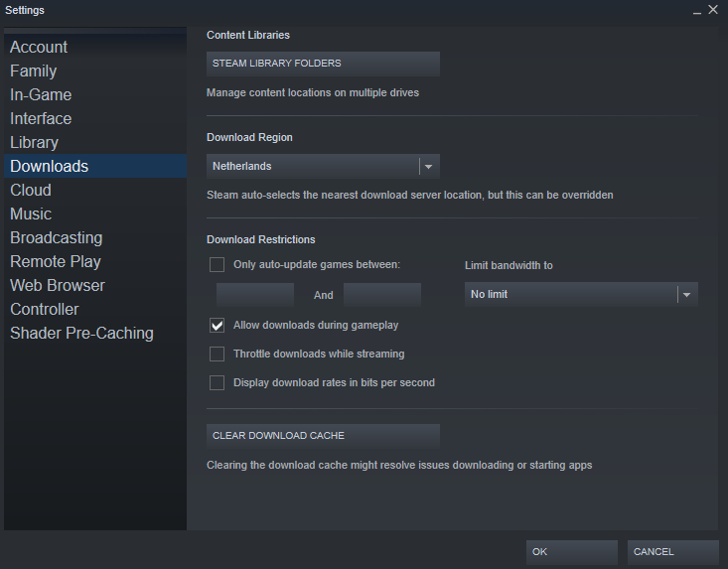The height and width of the screenshot is (569, 728).
Task: Click the Download Region heading
Action: (x=249, y=137)
